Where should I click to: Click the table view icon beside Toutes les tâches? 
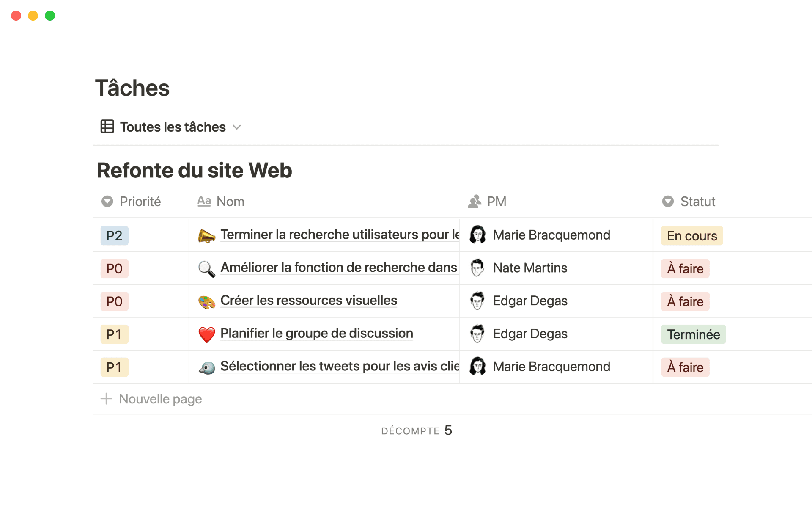tap(107, 127)
